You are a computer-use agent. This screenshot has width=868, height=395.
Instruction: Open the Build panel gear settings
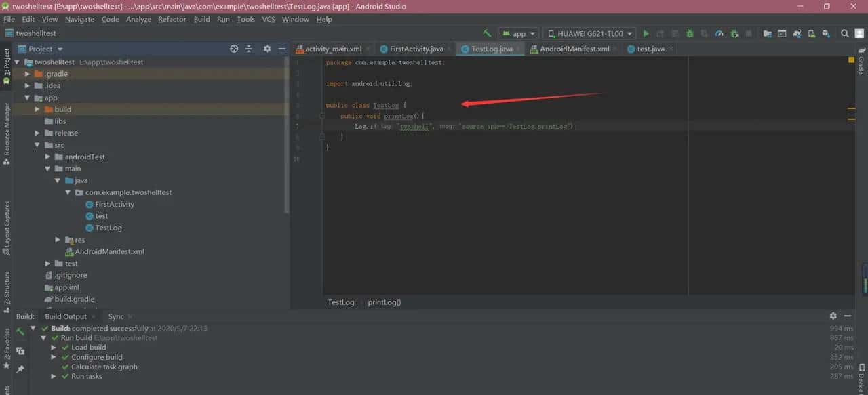pyautogui.click(x=833, y=316)
